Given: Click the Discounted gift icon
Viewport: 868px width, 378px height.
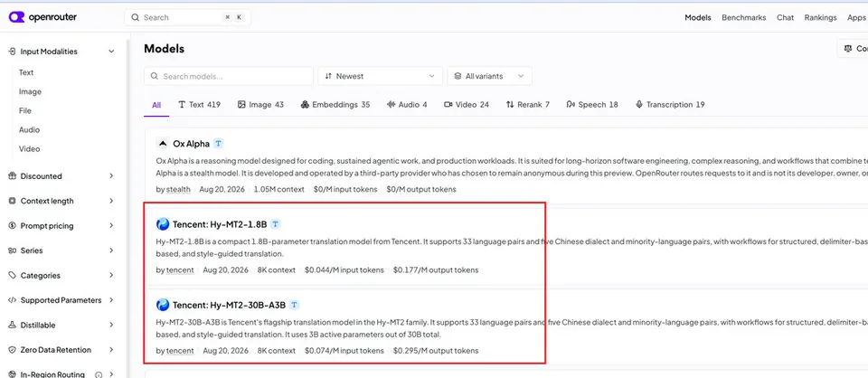Looking at the screenshot, I should pyautogui.click(x=12, y=176).
